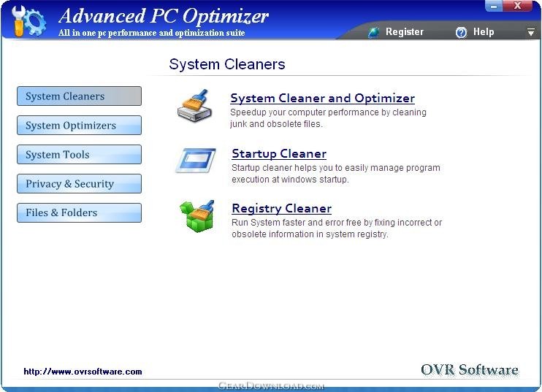Open Files & Folders section
The width and height of the screenshot is (542, 392).
tap(79, 212)
